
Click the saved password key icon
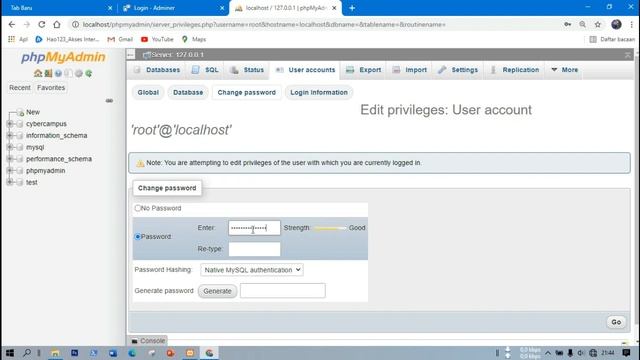(x=567, y=24)
